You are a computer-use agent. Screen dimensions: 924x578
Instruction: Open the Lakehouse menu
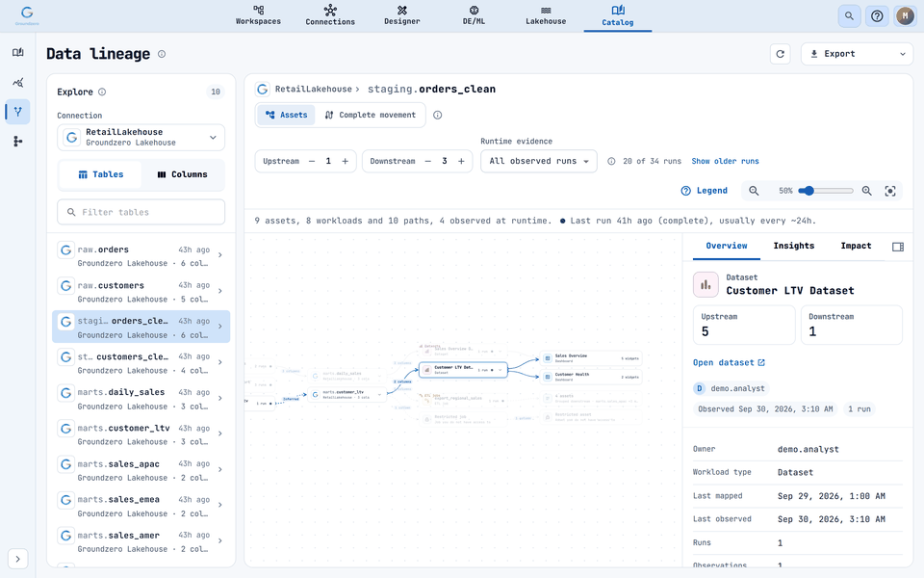pyautogui.click(x=546, y=16)
